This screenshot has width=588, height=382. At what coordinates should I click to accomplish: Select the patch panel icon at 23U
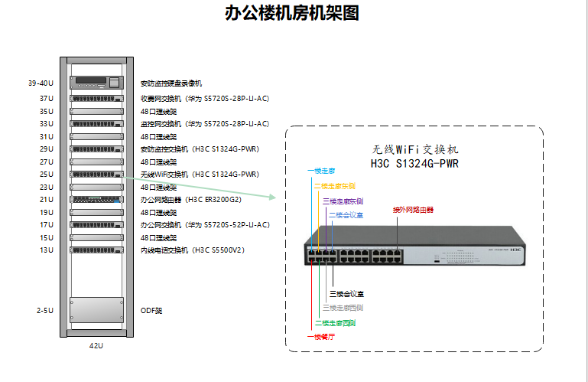(97, 187)
